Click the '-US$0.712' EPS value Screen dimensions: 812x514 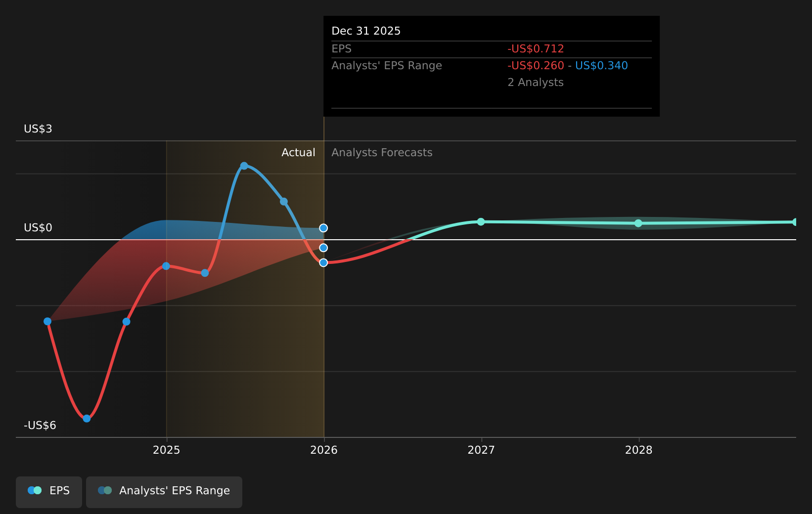tap(536, 48)
